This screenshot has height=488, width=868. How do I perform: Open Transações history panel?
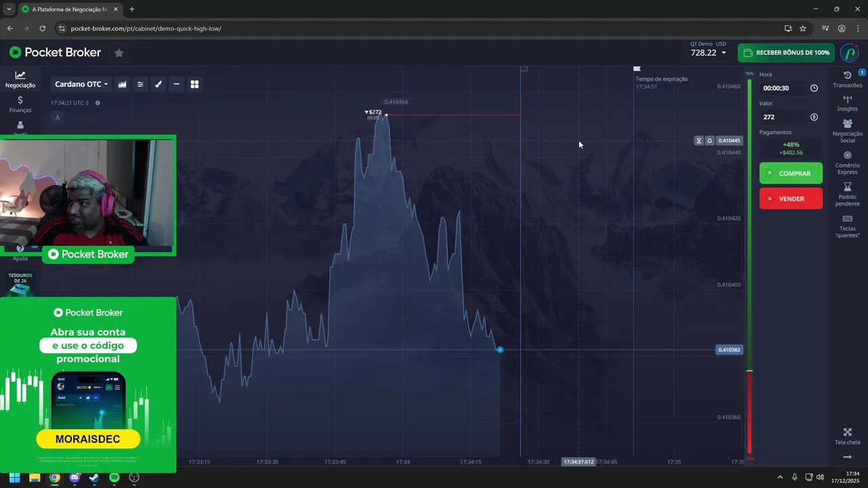847,79
